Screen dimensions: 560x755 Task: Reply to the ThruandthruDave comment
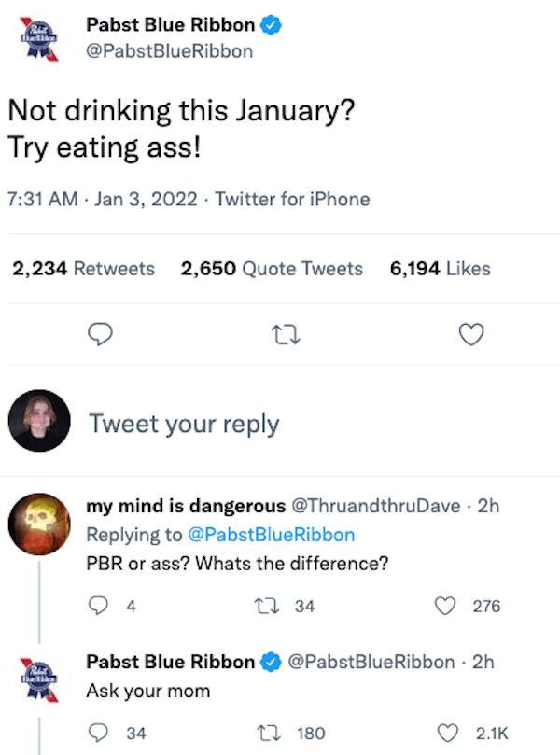[x=100, y=606]
